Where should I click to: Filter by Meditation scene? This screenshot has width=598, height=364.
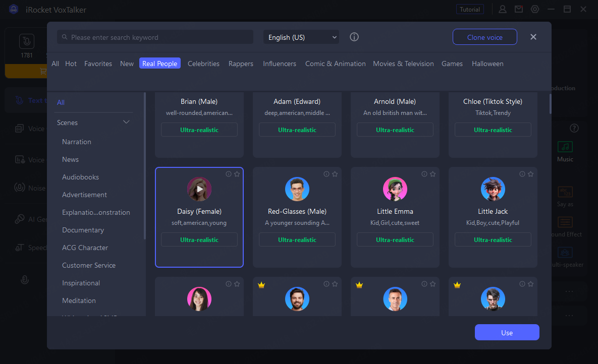point(79,301)
